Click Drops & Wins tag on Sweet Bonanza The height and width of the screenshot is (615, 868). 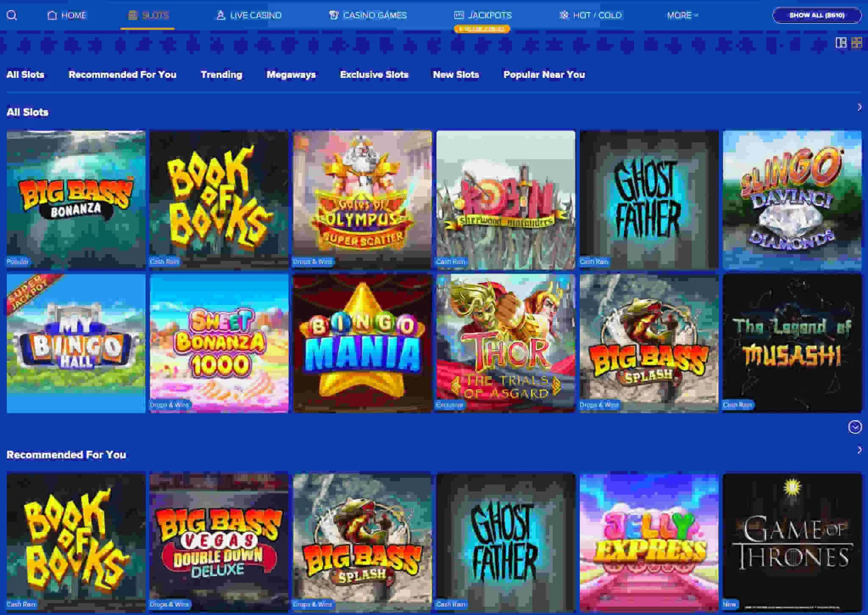(169, 405)
